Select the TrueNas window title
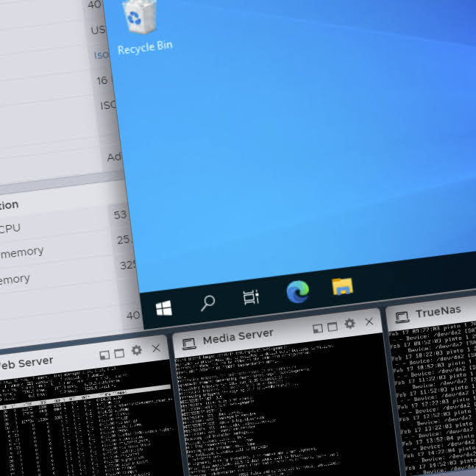 438,312
